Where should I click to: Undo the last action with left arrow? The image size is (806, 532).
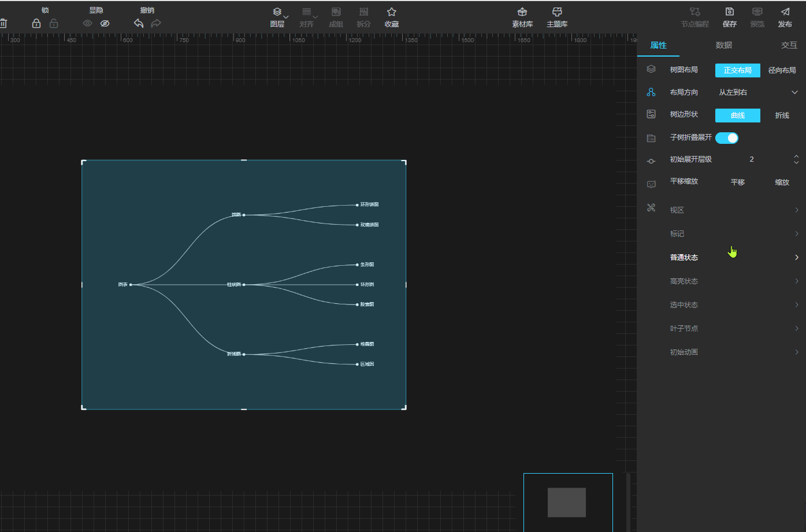pyautogui.click(x=139, y=24)
